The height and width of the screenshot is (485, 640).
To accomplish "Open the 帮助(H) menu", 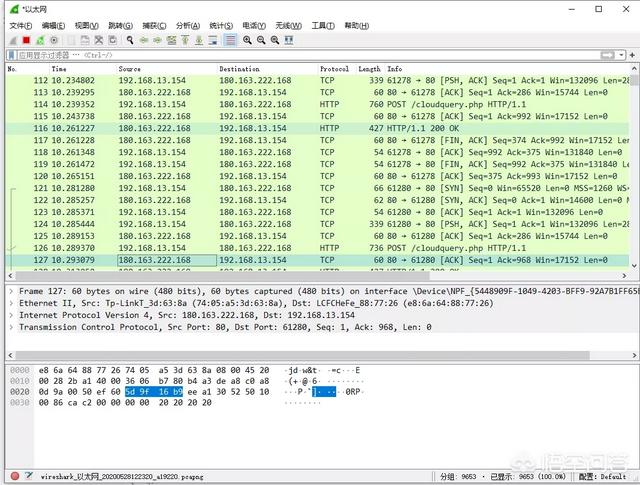I will [x=356, y=26].
